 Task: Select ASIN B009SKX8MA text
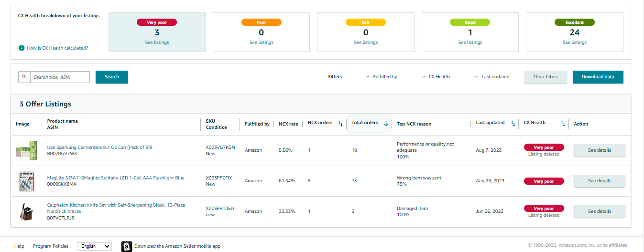click(x=62, y=184)
